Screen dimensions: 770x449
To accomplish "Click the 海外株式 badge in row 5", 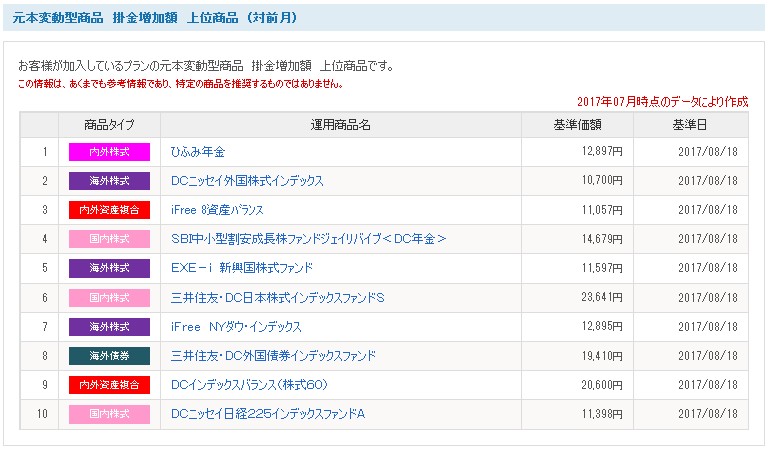I will point(109,268).
